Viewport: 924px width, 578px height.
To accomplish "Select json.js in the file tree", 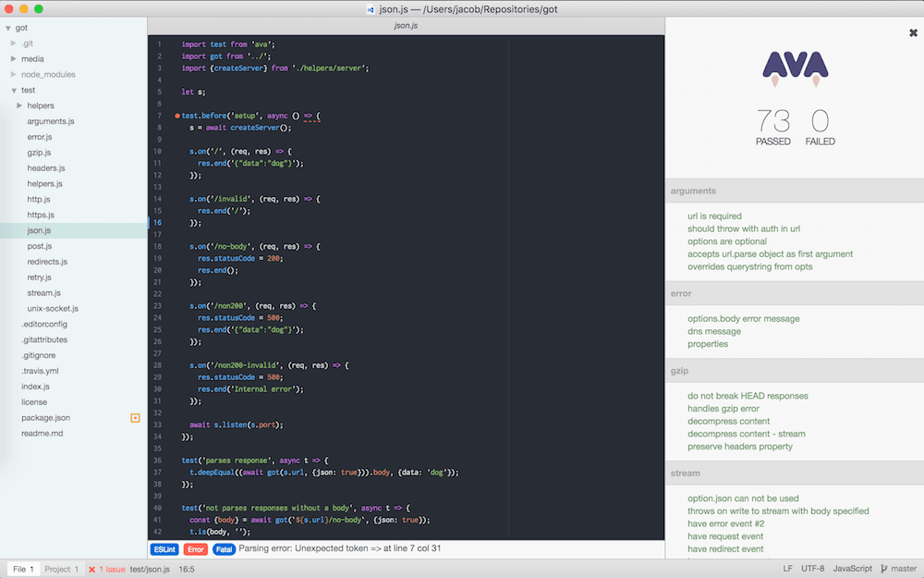I will 74,230.
